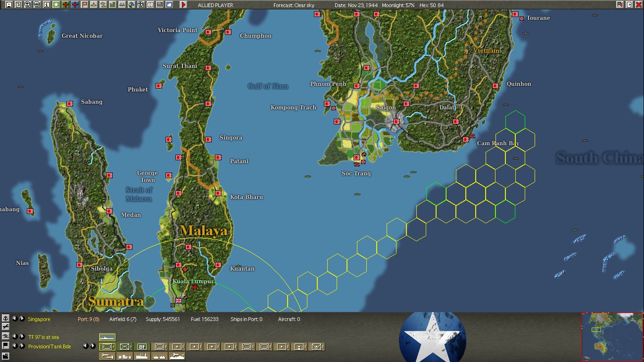This screenshot has height=362, width=644.
Task: Select the last unit icon in the unit row
Action: tap(317, 346)
